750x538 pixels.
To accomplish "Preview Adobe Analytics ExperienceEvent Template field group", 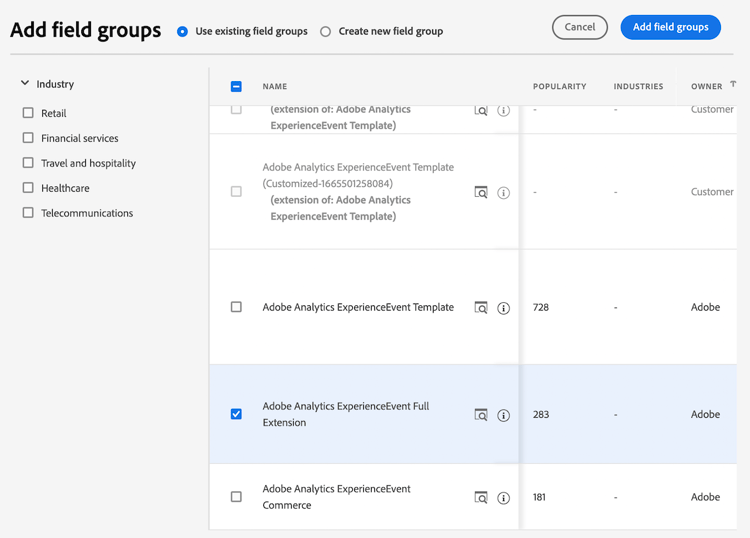I will click(x=481, y=307).
